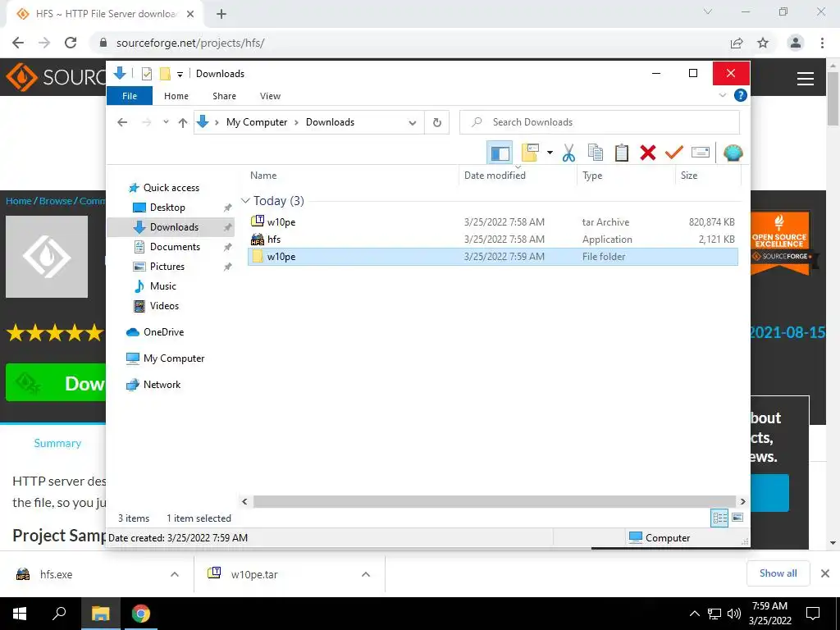Select the w10pe tar Archive file

[493, 221]
